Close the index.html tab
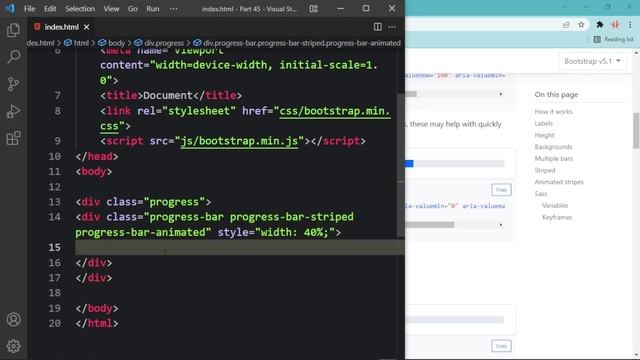 87,27
